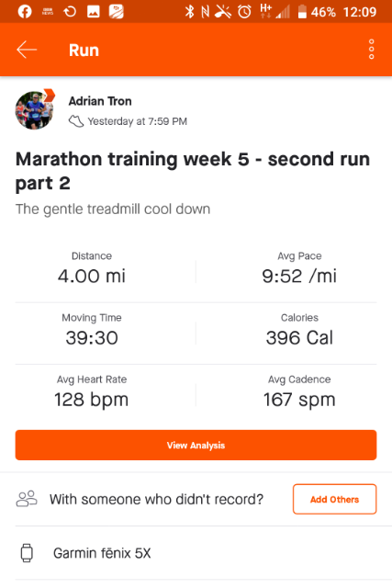The width and height of the screenshot is (392, 588).
Task: Tap the battery indicator icon
Action: (302, 12)
